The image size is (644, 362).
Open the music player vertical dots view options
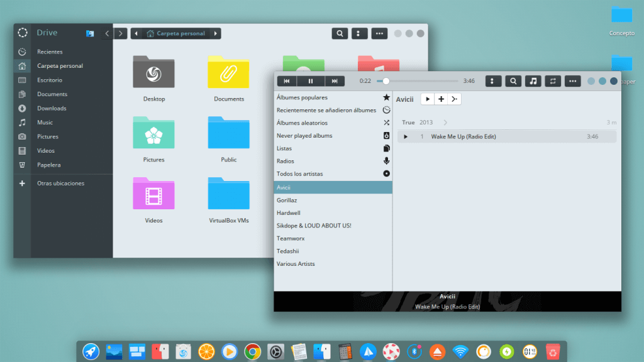(493, 81)
